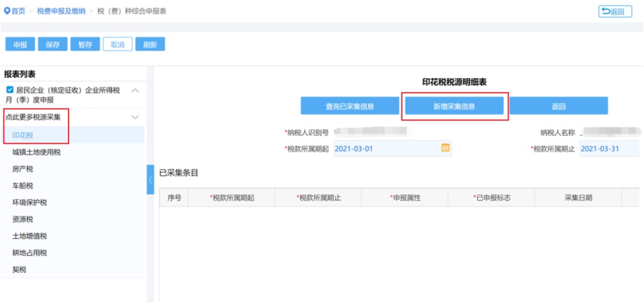Select 环境保护税 in the sidebar
This screenshot has height=303, width=644.
coord(29,202)
